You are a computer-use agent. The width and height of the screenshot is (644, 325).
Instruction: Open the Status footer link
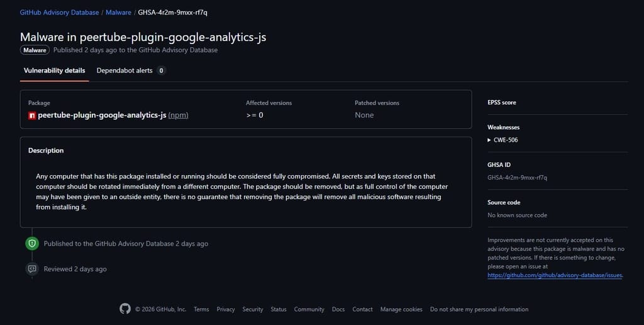tap(279, 309)
